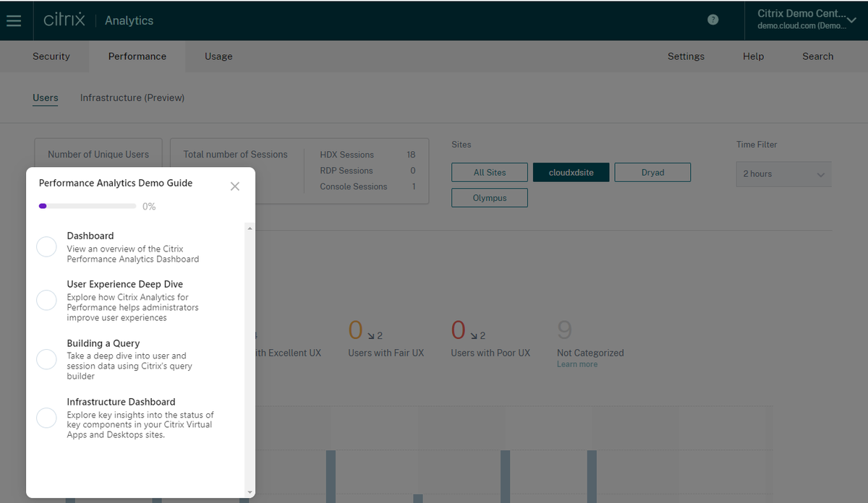Click the demo guide progress bar
The height and width of the screenshot is (503, 868).
coord(88,206)
